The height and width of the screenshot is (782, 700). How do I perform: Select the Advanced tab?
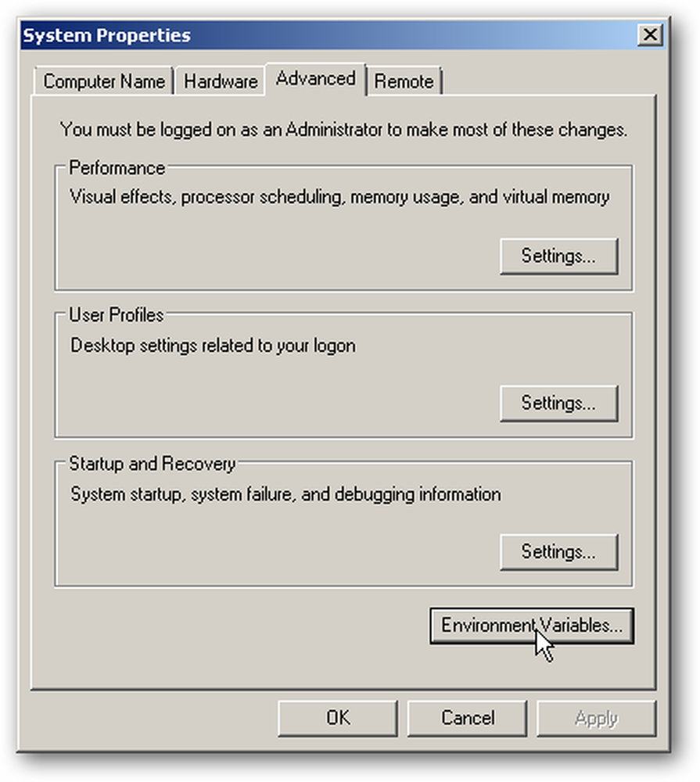pyautogui.click(x=316, y=79)
